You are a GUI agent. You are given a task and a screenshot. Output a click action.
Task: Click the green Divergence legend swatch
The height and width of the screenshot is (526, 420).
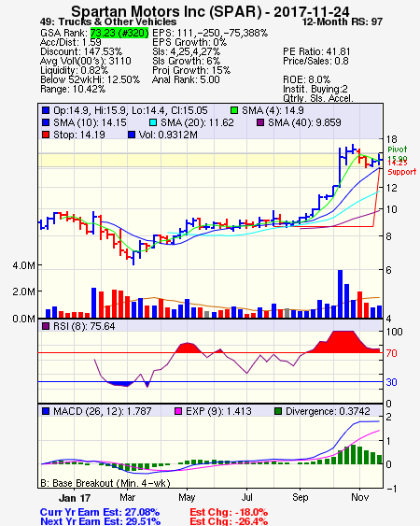[x=278, y=411]
